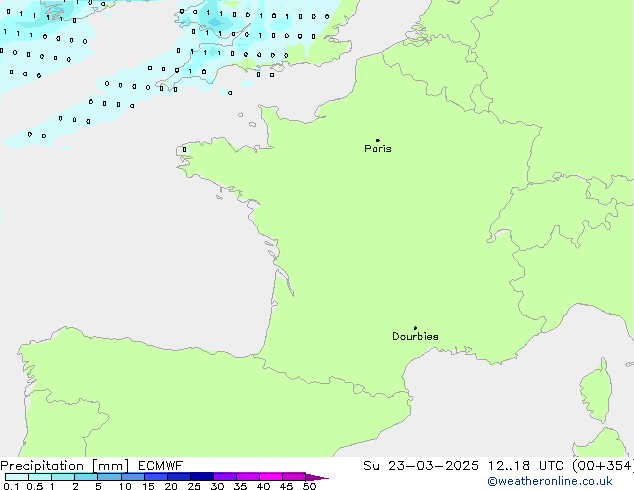Open the weatheronline.co.uk copyright link

(550, 481)
